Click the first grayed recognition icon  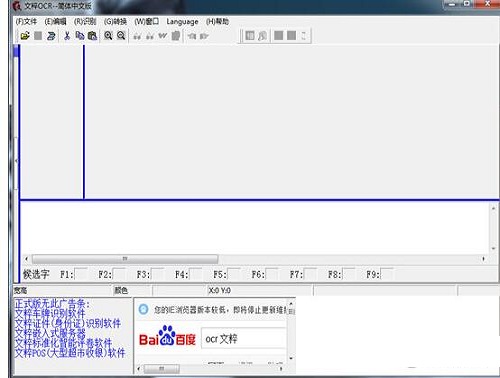coord(137,36)
